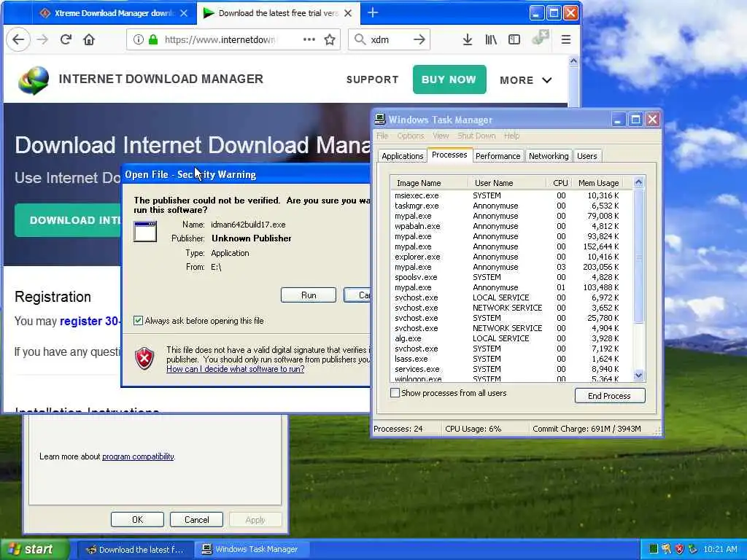Go back in the browser
The image size is (747, 560).
(18, 39)
